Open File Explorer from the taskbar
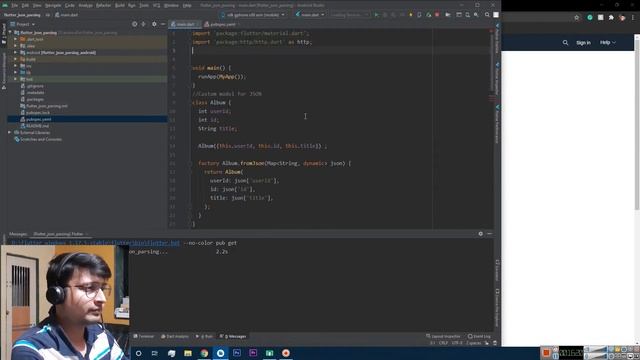 click(x=188, y=353)
